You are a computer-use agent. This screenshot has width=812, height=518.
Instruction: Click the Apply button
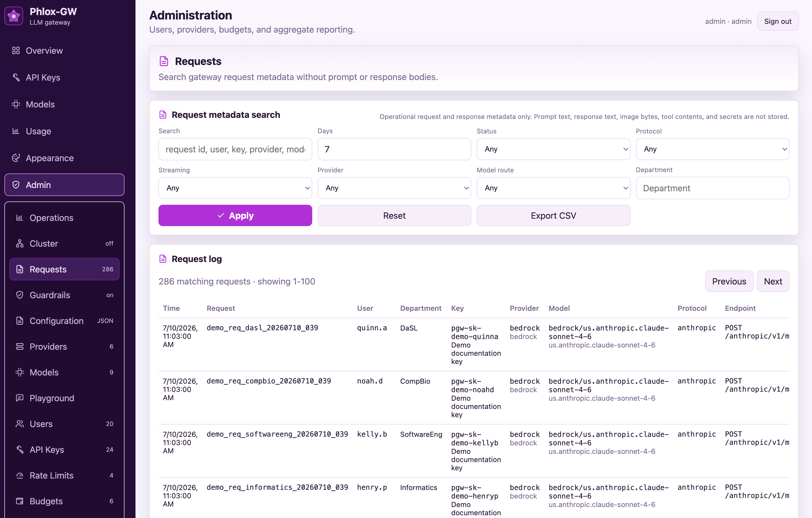tap(235, 215)
